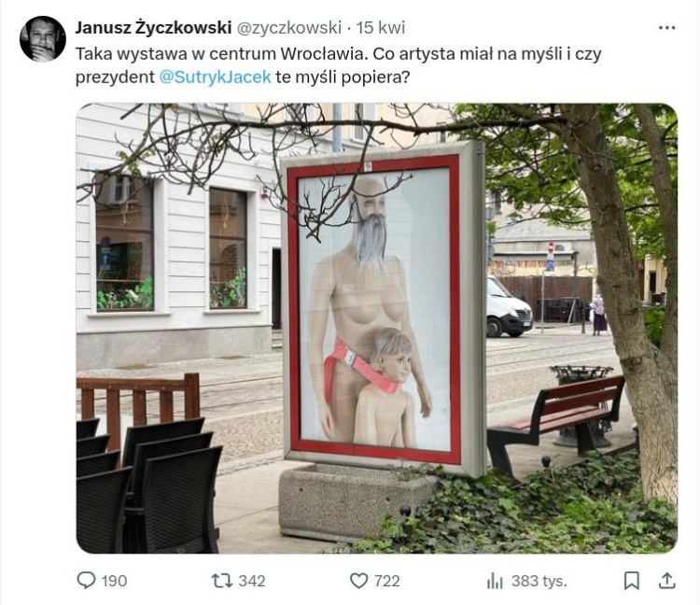Repost using the retweet arrows icon
This screenshot has height=605, width=700.
[222, 581]
